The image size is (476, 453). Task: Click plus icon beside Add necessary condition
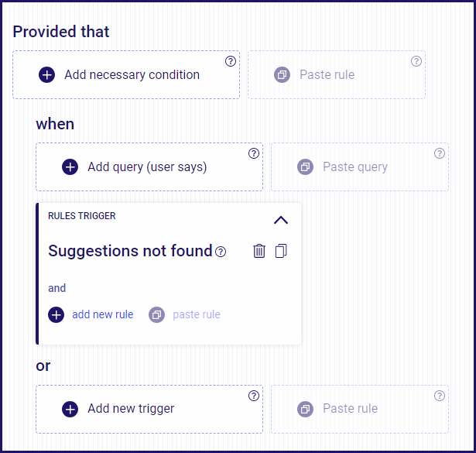pos(46,74)
